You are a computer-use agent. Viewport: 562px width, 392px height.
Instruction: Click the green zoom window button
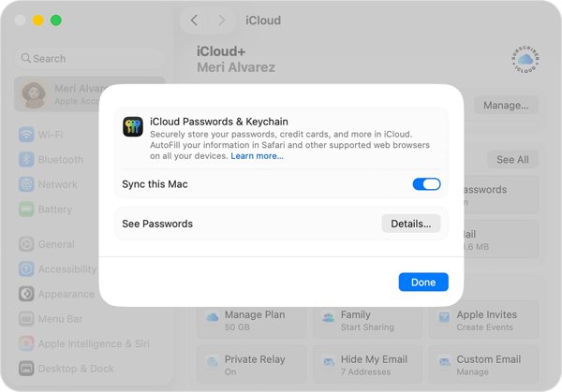[x=56, y=21]
